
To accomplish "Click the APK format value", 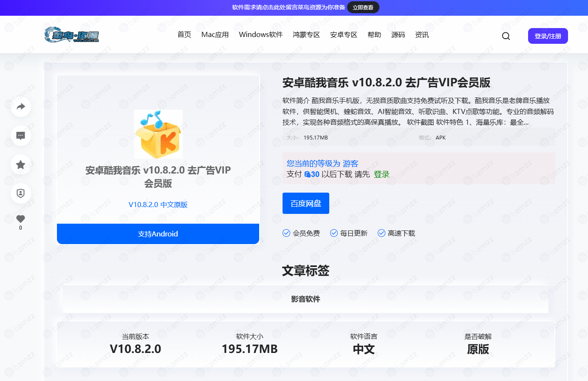I will 441,138.
